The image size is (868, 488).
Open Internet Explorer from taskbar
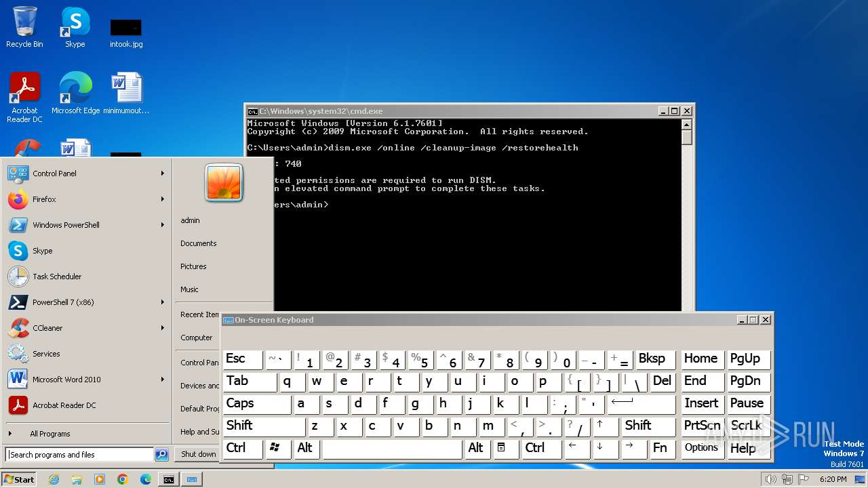(x=54, y=479)
